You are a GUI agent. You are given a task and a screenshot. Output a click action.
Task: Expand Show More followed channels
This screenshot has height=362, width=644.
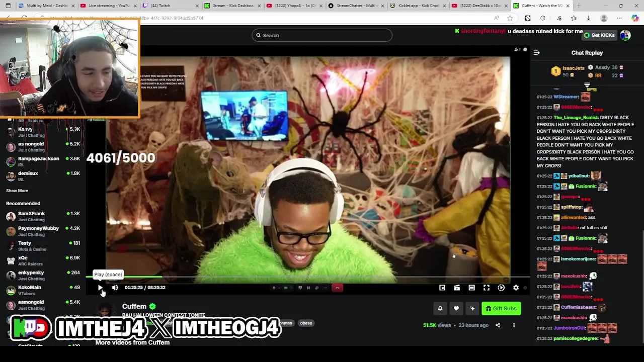(17, 191)
